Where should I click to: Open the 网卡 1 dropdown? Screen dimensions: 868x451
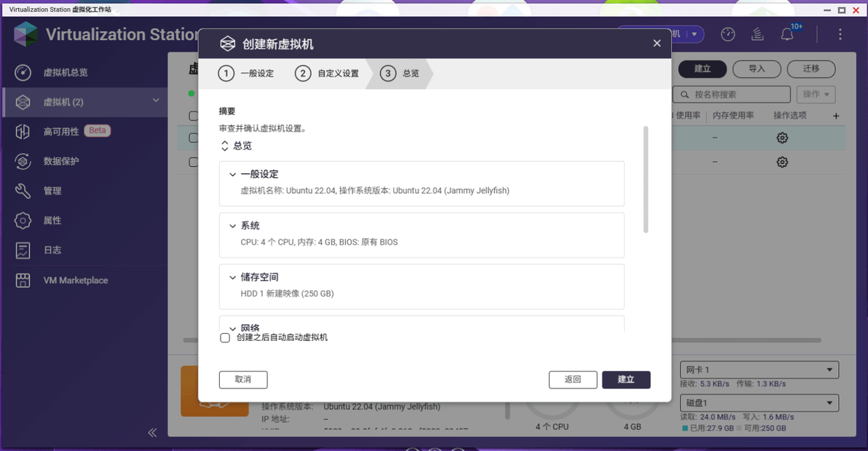point(759,369)
